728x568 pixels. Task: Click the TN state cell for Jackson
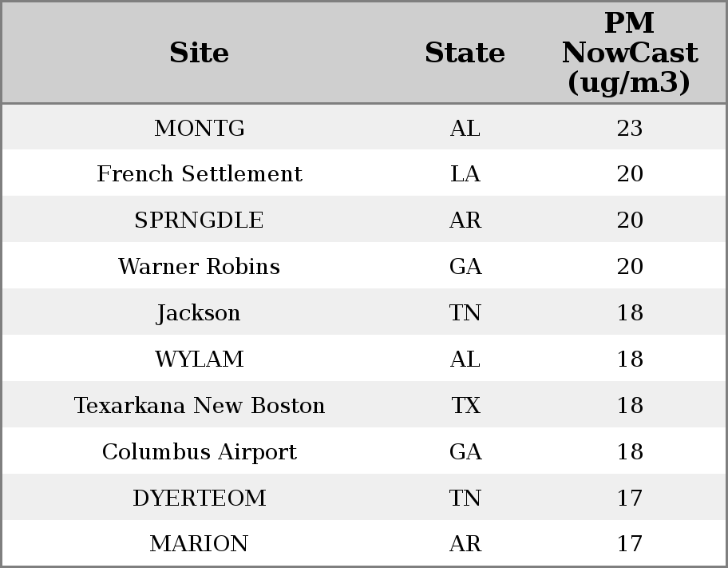point(465,312)
